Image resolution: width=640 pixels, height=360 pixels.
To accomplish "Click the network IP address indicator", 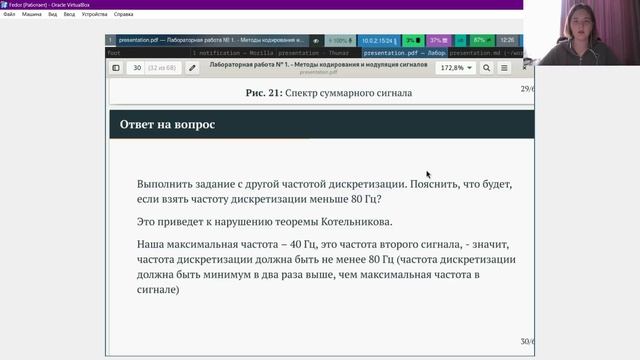I will (x=379, y=40).
